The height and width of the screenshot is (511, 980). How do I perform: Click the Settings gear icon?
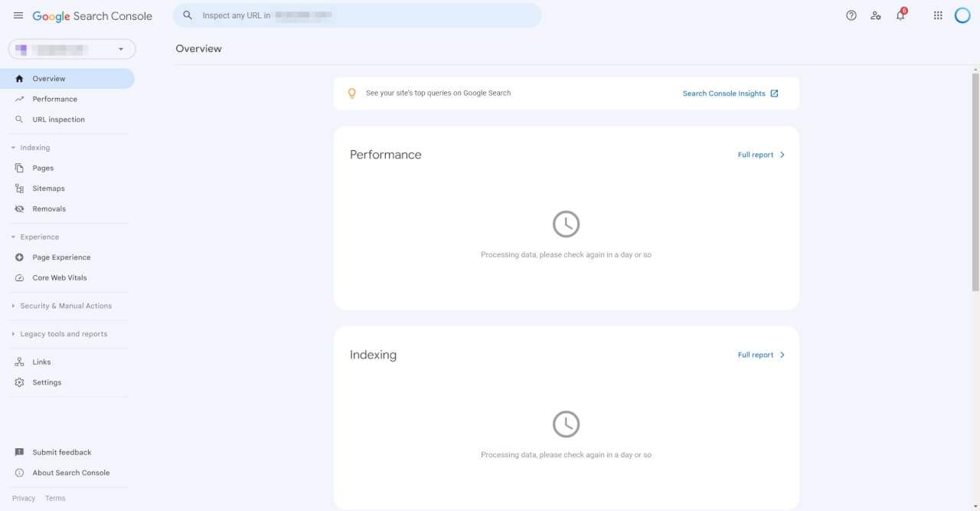click(19, 382)
